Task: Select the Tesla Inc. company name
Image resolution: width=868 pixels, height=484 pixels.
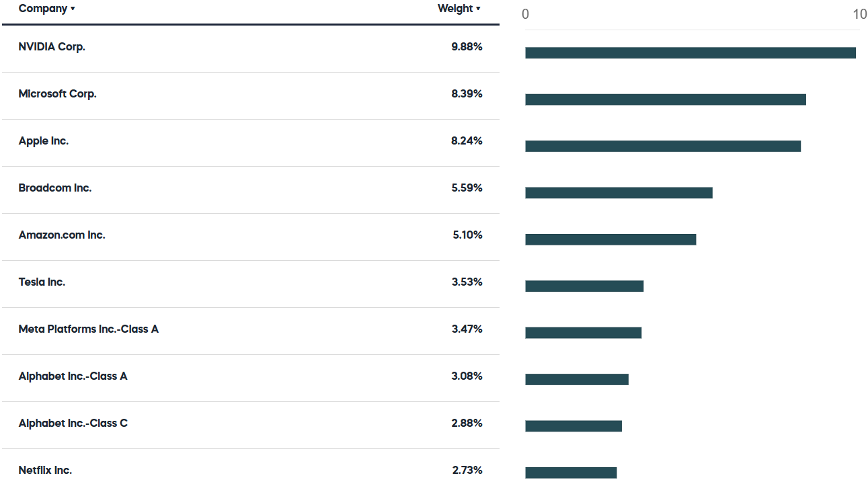Action: [42, 282]
